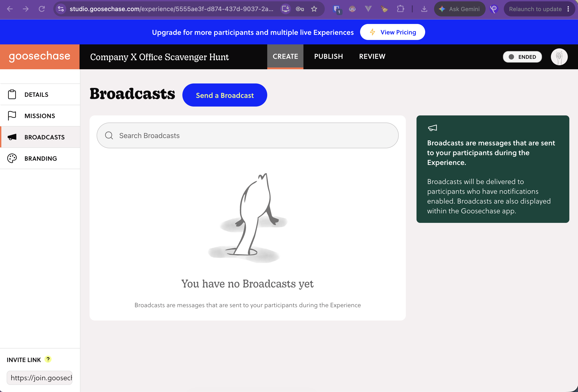Click the headless goose illustration

tap(247, 218)
